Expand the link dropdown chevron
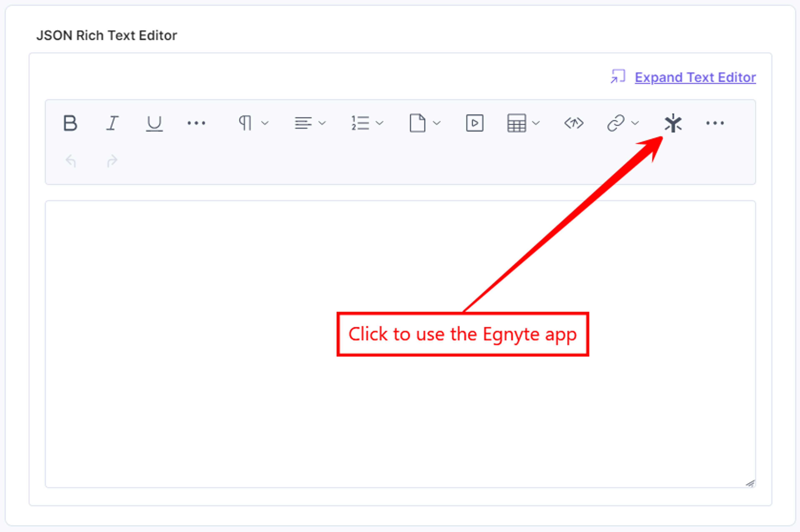This screenshot has width=800, height=532. pyautogui.click(x=635, y=123)
